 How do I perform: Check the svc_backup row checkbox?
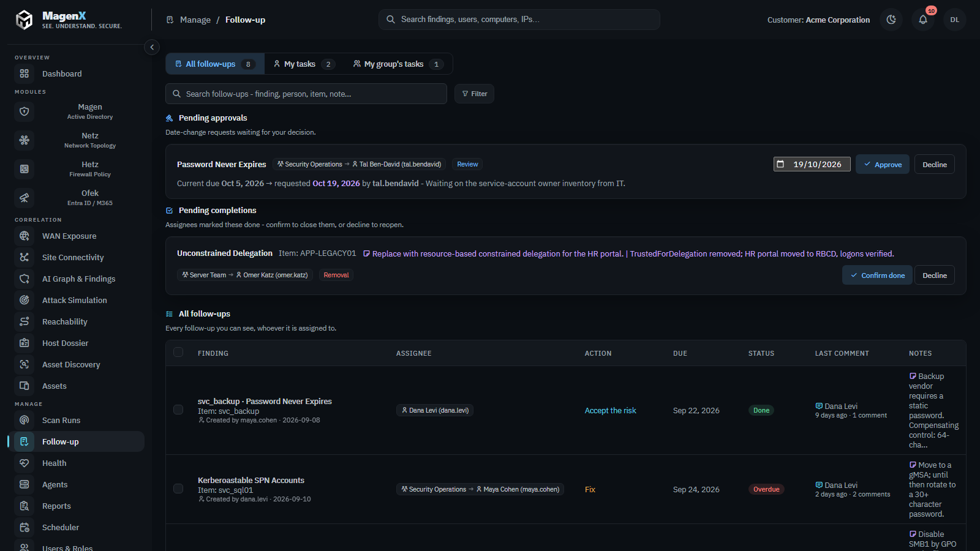point(178,410)
